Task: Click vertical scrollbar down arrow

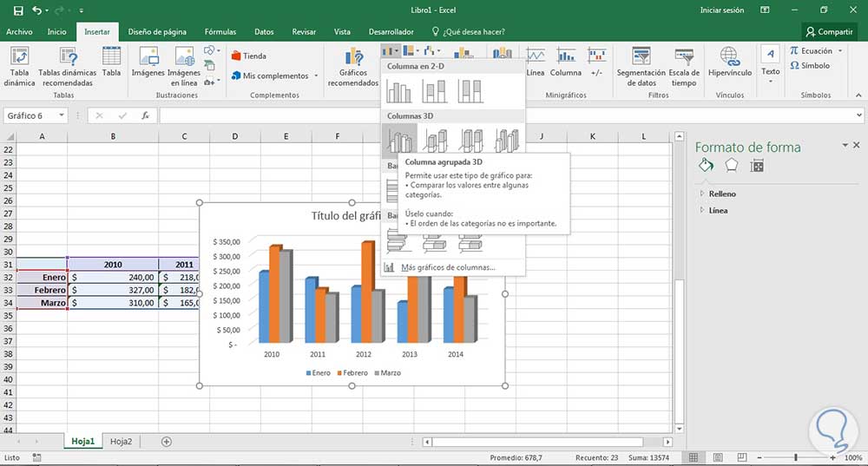Action: (x=680, y=429)
